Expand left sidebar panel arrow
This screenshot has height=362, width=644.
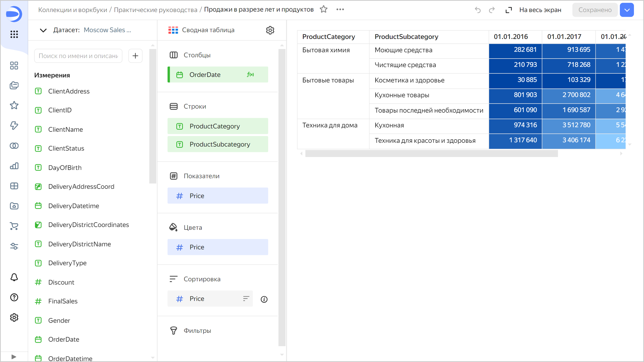point(14,357)
